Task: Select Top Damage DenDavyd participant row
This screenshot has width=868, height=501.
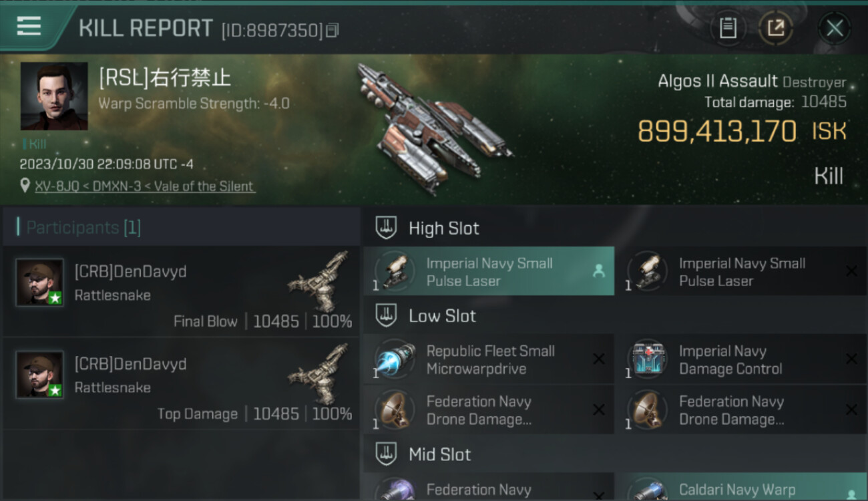Action: tap(180, 383)
